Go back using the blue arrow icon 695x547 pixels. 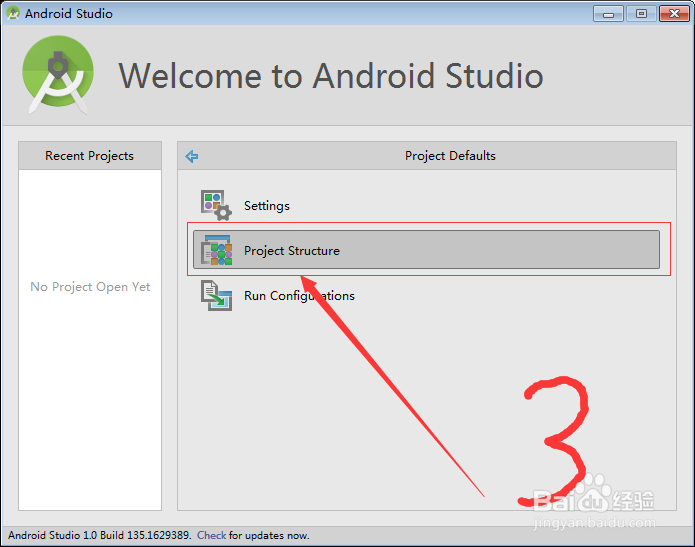192,156
